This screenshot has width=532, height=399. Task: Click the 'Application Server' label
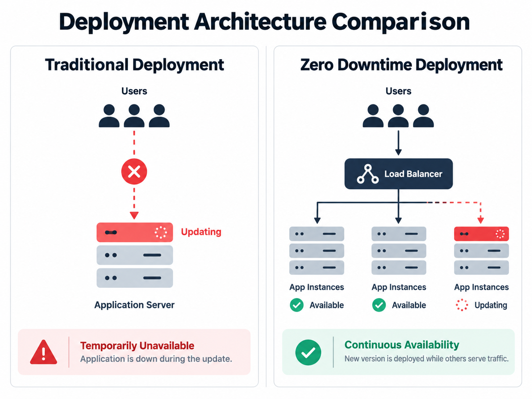(x=134, y=305)
